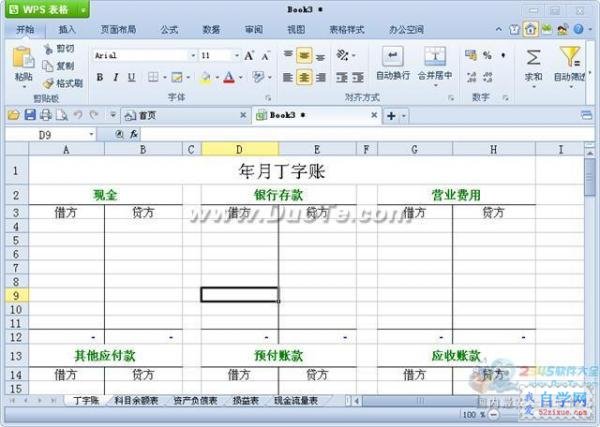Click the fill color bucket icon
Viewport: 600px width, 427px height.
coord(205,78)
